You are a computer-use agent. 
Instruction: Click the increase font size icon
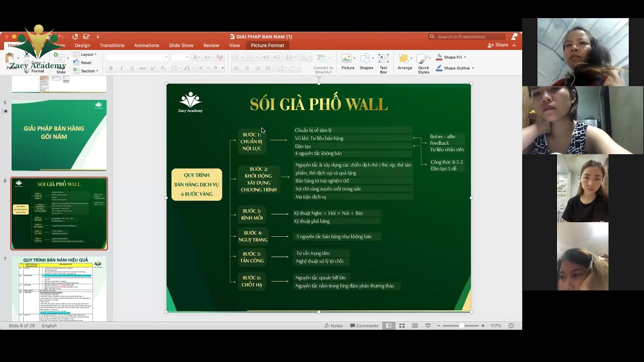pyautogui.click(x=196, y=57)
